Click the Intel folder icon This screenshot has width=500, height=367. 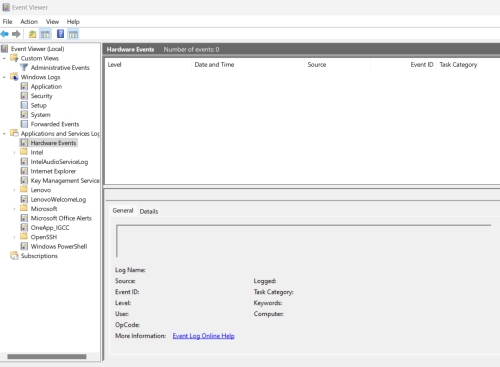point(24,152)
